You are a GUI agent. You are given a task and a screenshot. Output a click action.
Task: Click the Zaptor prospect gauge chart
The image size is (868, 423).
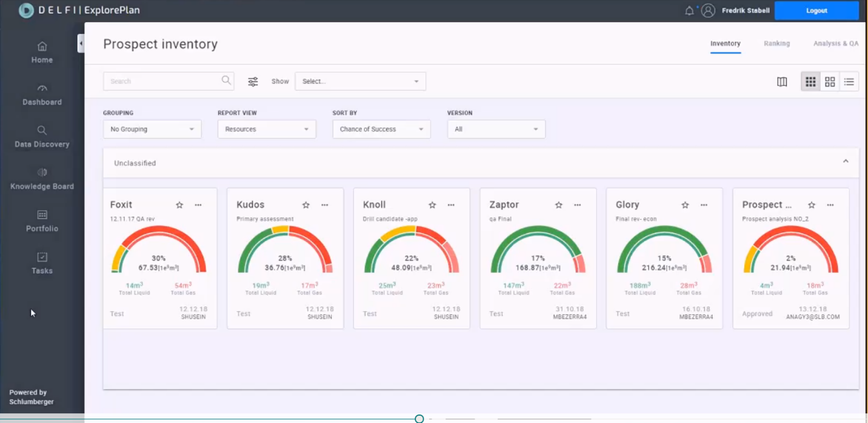[538, 250]
